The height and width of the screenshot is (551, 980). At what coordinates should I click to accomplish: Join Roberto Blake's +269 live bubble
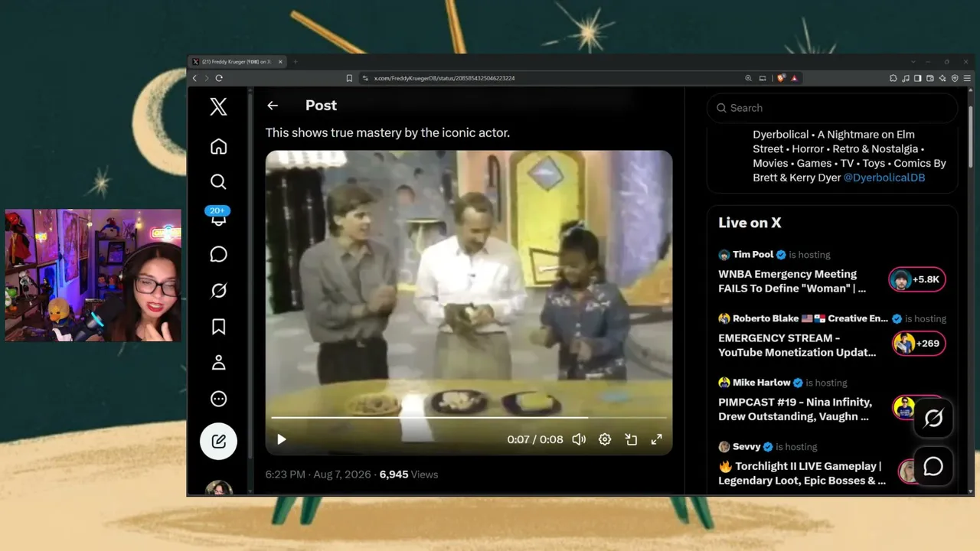(919, 344)
